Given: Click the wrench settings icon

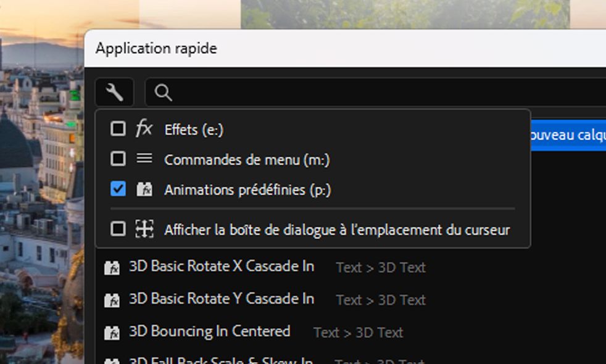Looking at the screenshot, I should (x=114, y=93).
